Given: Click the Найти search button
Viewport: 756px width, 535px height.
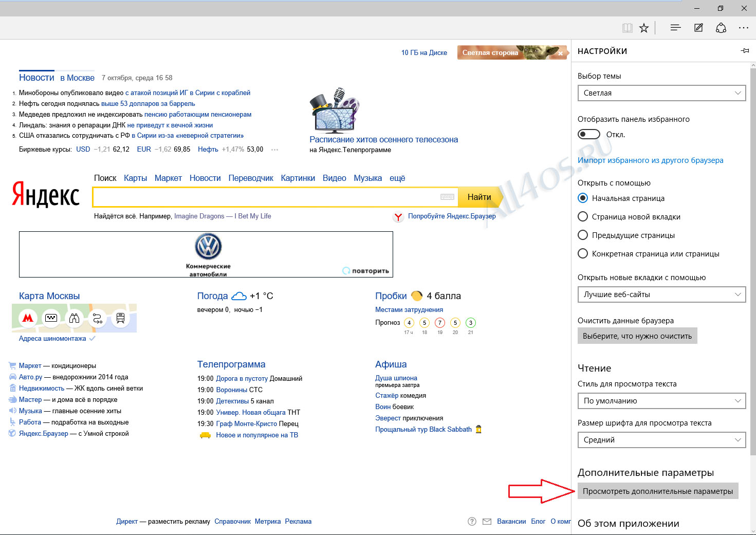Looking at the screenshot, I should pyautogui.click(x=479, y=197).
